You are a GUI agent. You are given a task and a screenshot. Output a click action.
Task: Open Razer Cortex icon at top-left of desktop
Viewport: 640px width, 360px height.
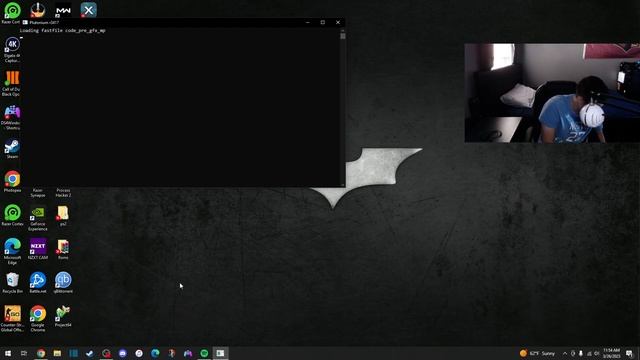[12, 12]
